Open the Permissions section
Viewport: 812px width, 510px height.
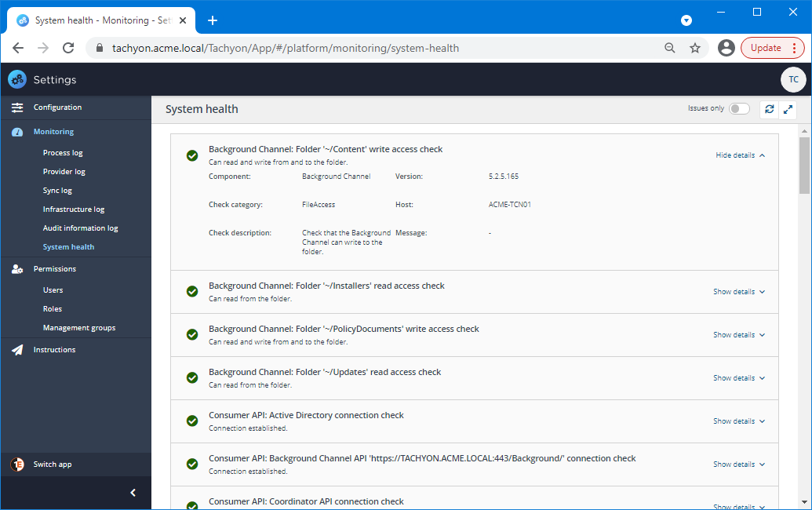(76, 268)
